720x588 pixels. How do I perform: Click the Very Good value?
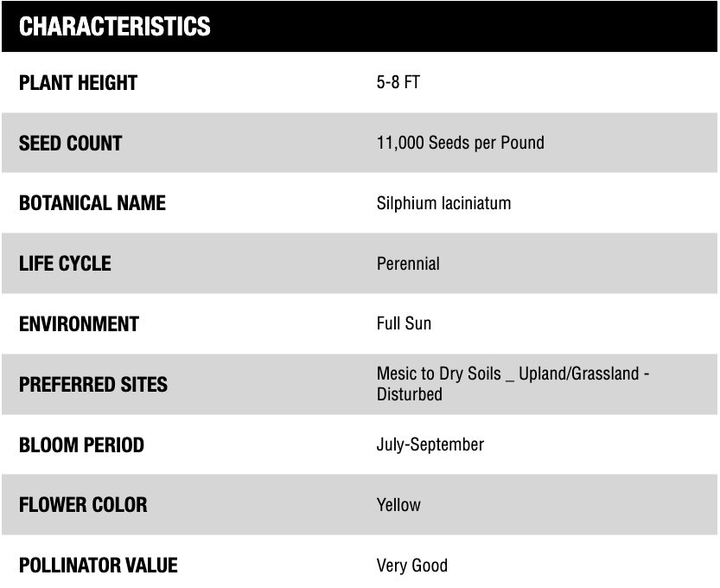[411, 566]
